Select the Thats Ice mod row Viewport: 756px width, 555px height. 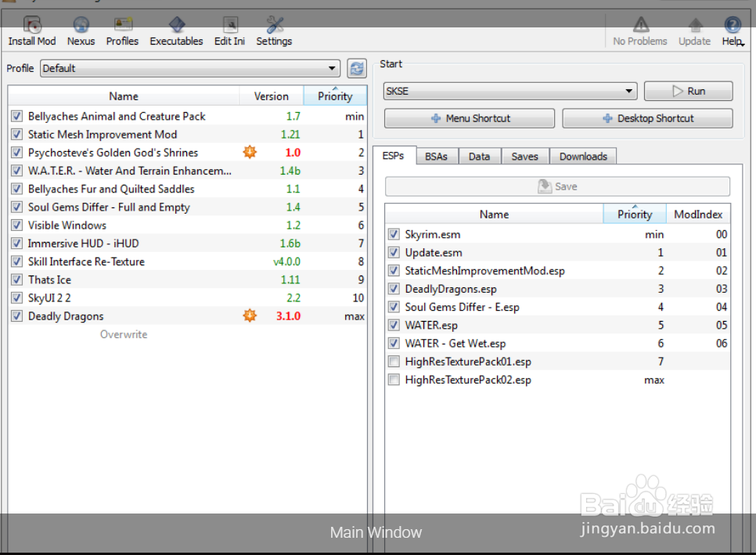click(188, 279)
